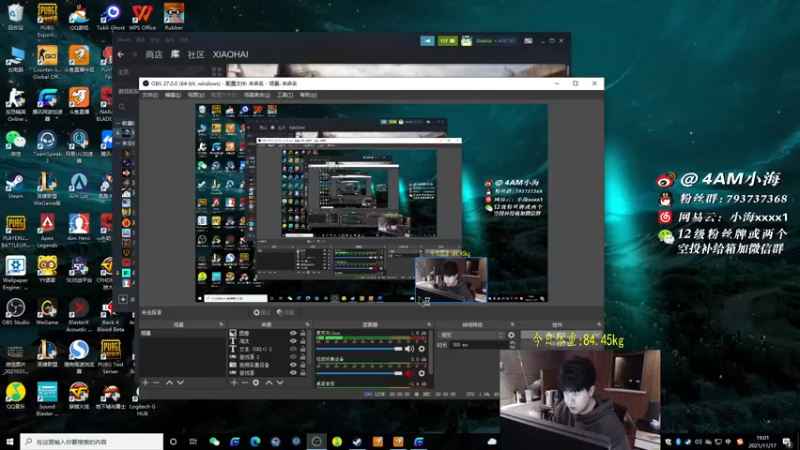Toggle visibility of 文本 (GDI+) 2 source
This screenshot has width=800, height=450.
[293, 349]
